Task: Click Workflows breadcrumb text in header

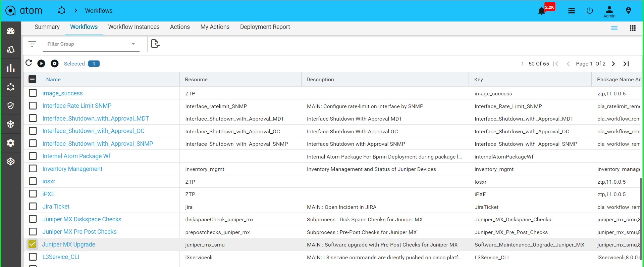Action: pos(99,11)
